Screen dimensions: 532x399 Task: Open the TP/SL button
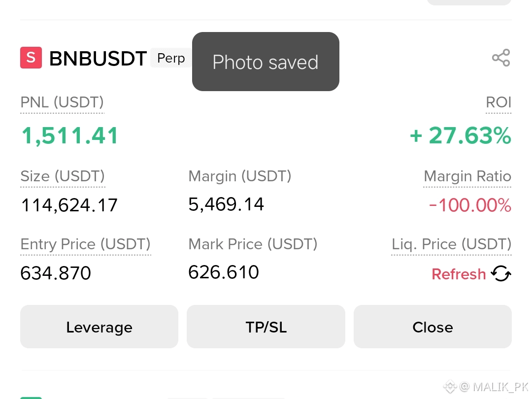pyautogui.click(x=266, y=327)
